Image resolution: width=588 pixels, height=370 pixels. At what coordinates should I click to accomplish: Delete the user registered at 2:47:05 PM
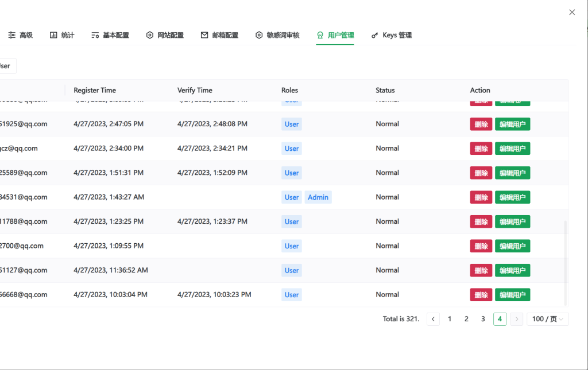tap(481, 124)
